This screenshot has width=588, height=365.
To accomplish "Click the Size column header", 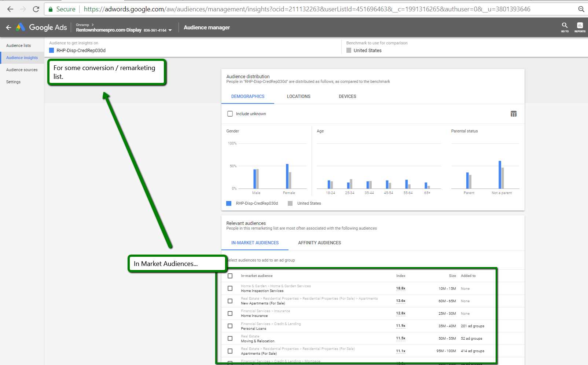I will 452,276.
